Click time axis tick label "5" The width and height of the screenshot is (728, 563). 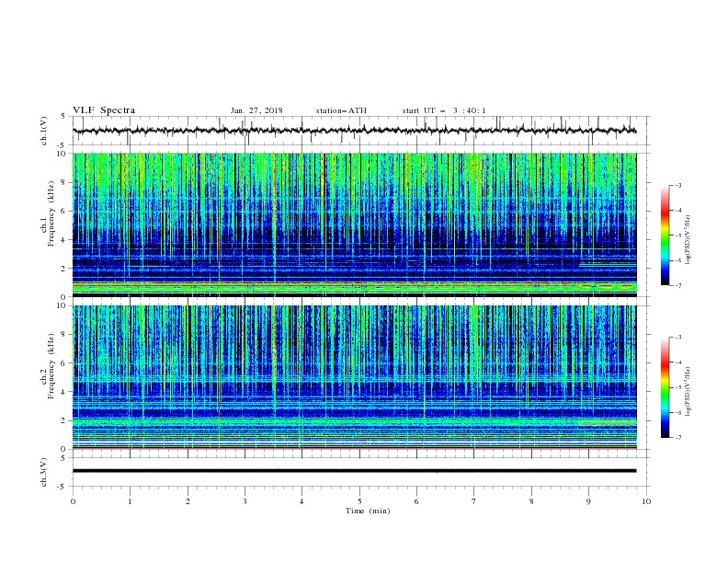[x=359, y=501]
